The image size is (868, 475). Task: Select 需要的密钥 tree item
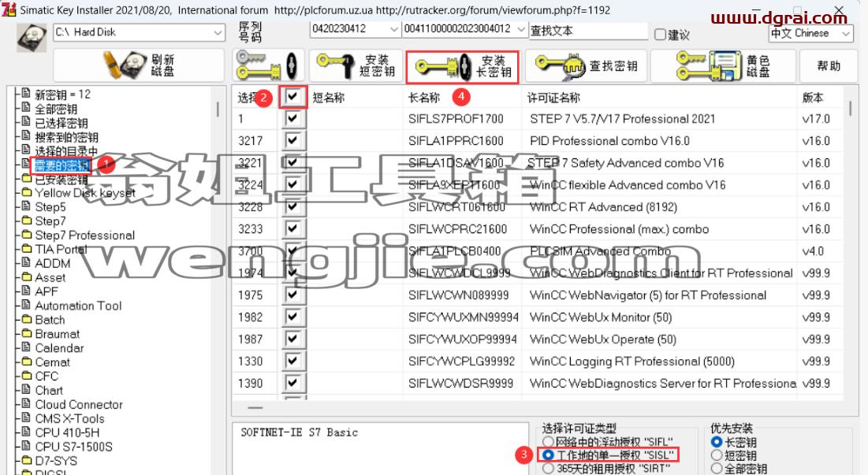pos(61,165)
